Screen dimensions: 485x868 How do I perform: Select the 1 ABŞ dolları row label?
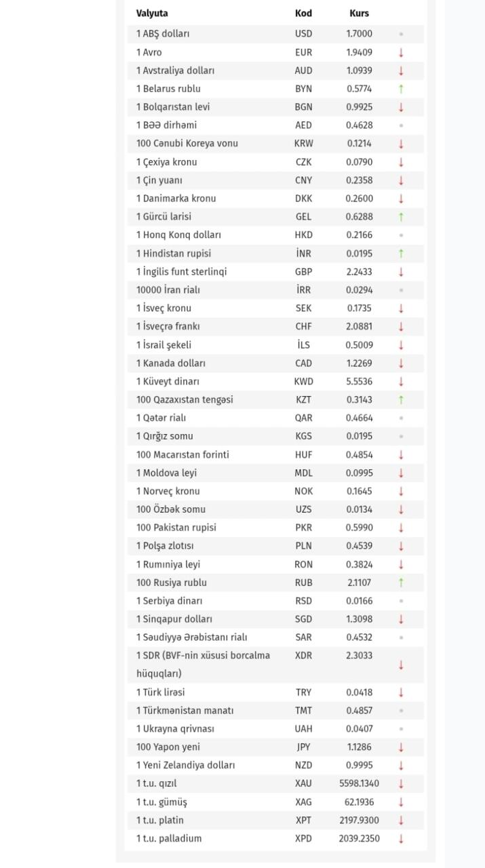pos(163,34)
